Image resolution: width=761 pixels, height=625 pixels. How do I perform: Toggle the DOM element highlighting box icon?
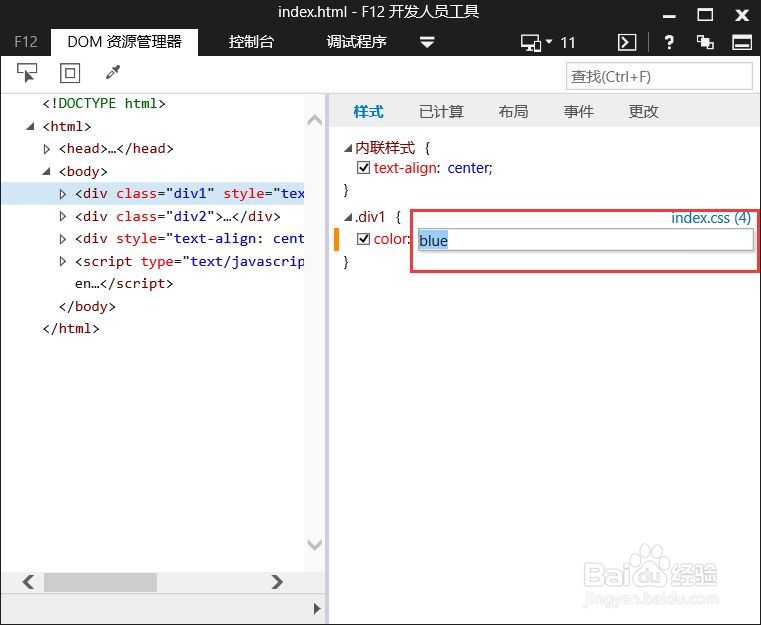point(70,73)
